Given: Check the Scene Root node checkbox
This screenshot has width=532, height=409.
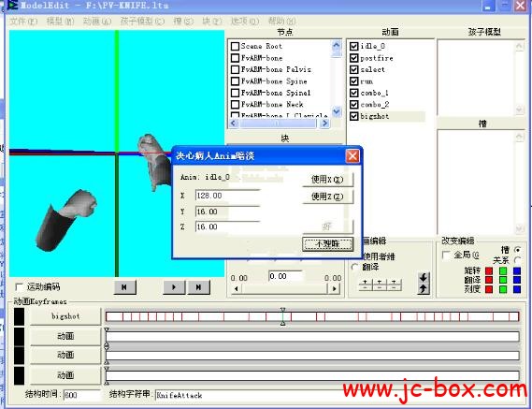Looking at the screenshot, I should point(235,46).
